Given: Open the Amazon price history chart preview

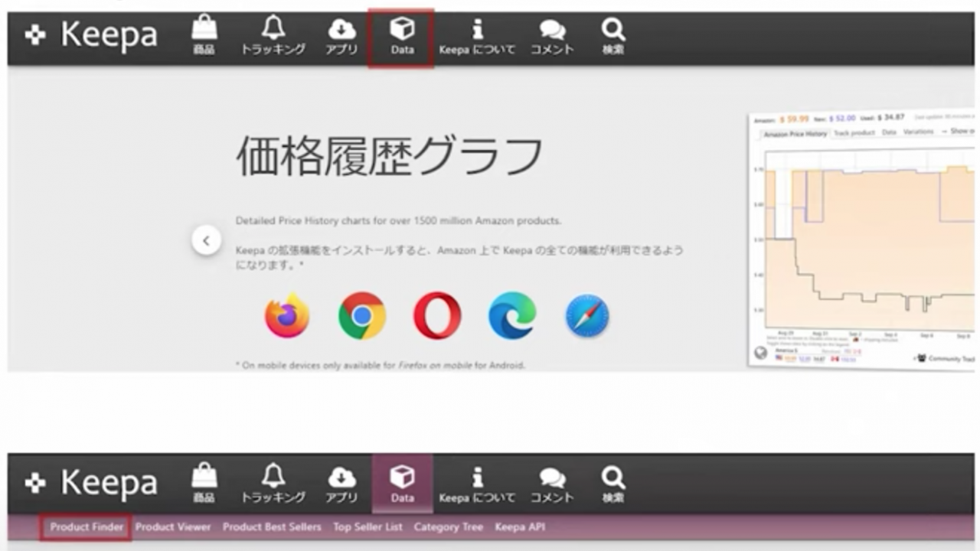Looking at the screenshot, I should (863, 240).
